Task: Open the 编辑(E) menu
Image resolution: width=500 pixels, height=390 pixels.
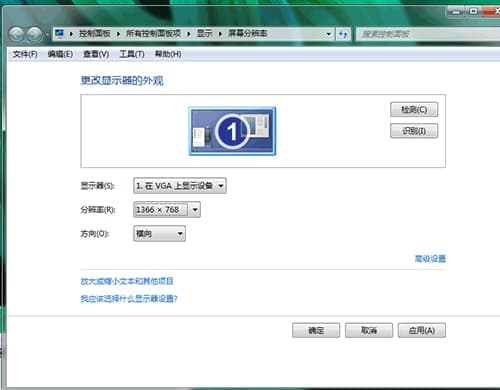Action: (x=60, y=54)
